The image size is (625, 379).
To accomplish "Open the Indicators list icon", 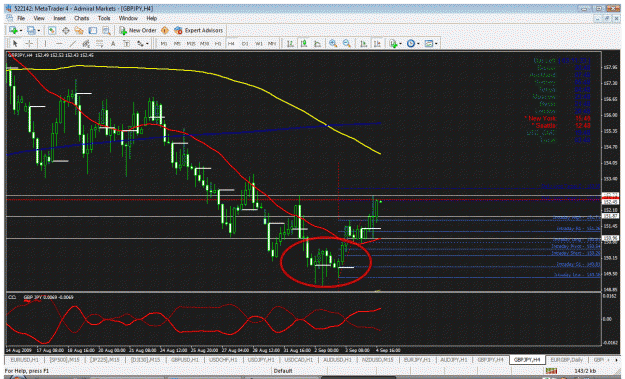I will pyautogui.click(x=393, y=43).
